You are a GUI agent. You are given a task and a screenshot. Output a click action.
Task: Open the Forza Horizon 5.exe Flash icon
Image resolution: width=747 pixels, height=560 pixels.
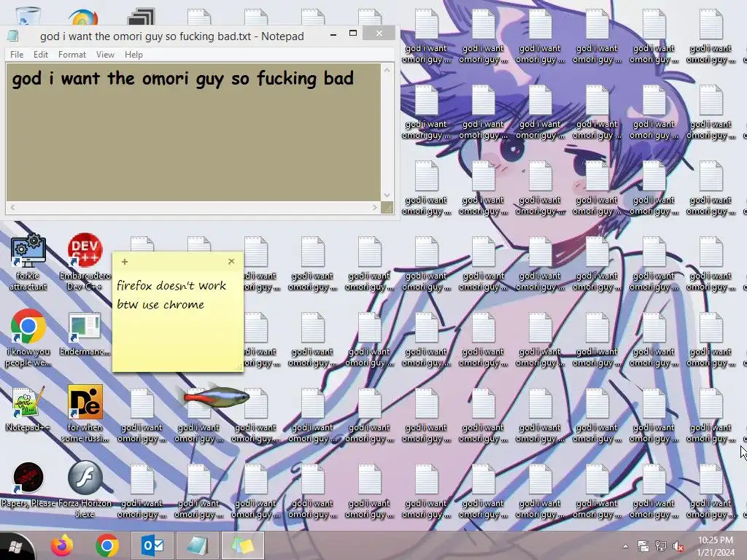pyautogui.click(x=85, y=489)
